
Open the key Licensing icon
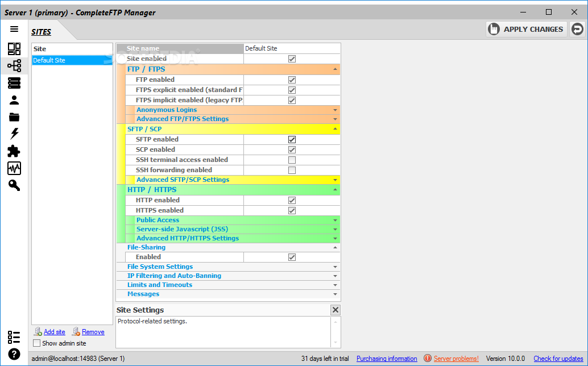coord(14,185)
